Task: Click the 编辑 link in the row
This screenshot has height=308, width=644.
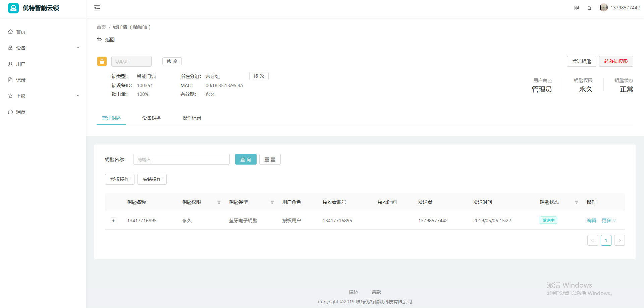Action: pos(591,221)
